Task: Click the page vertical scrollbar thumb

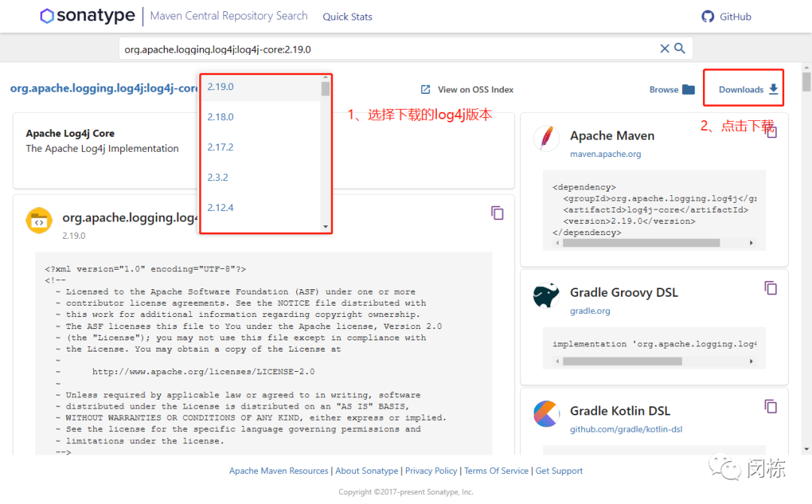Action: click(806, 83)
